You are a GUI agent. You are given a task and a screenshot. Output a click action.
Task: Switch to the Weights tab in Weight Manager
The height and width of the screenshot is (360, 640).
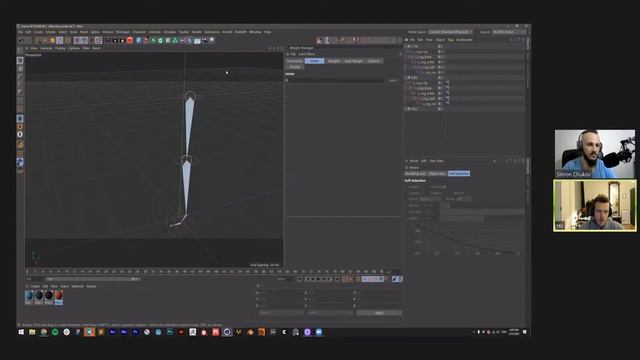(x=333, y=61)
